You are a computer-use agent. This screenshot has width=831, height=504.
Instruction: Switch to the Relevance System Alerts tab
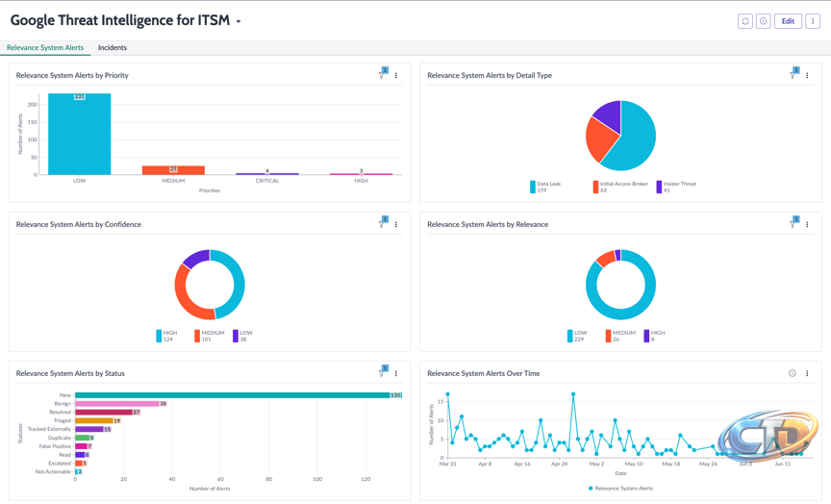click(45, 48)
